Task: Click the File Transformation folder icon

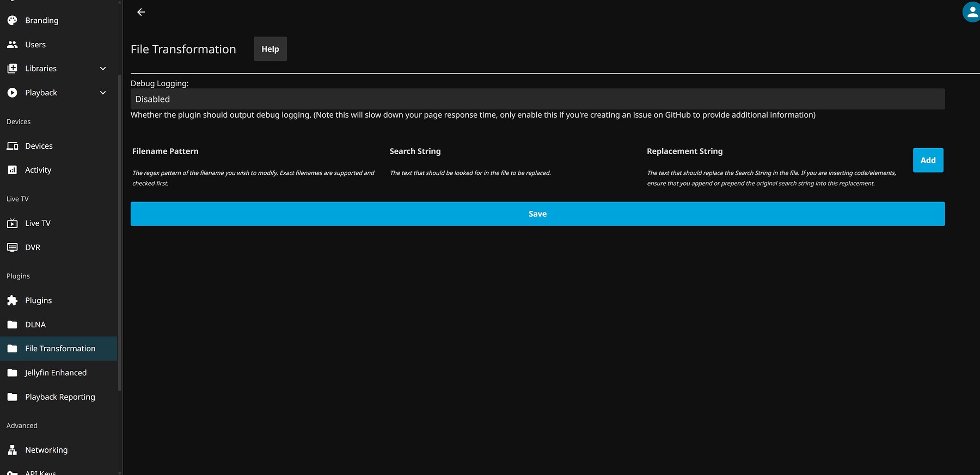Action: 12,349
